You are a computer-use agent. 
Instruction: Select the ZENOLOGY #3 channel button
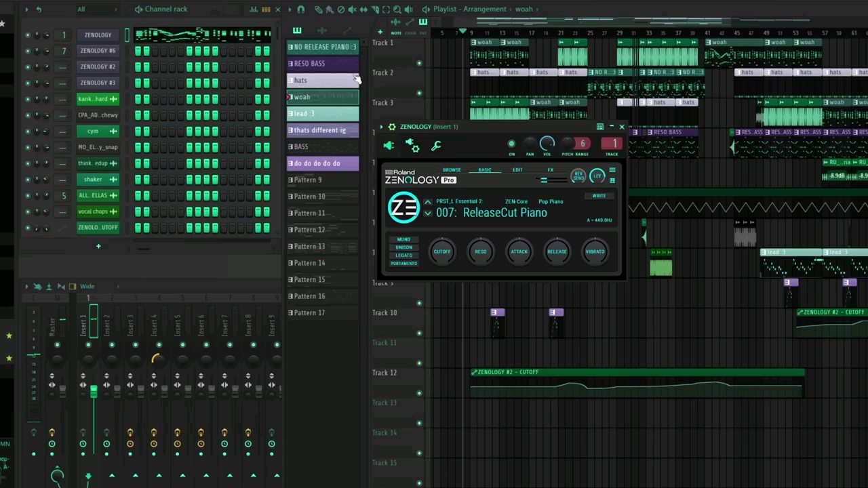[98, 83]
